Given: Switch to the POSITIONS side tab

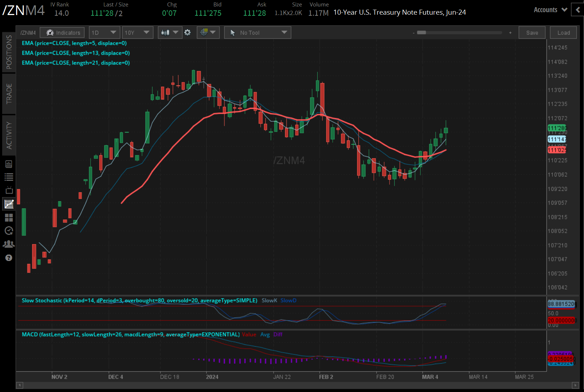Looking at the screenshot, I should (x=9, y=52).
